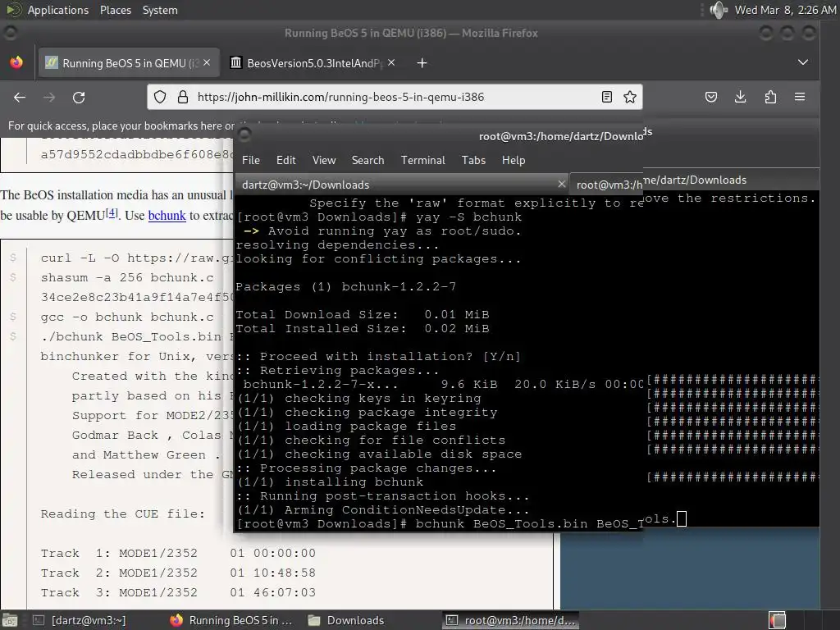840x630 pixels.
Task: Open the Terminal menu in the terminal window
Action: coord(423,160)
